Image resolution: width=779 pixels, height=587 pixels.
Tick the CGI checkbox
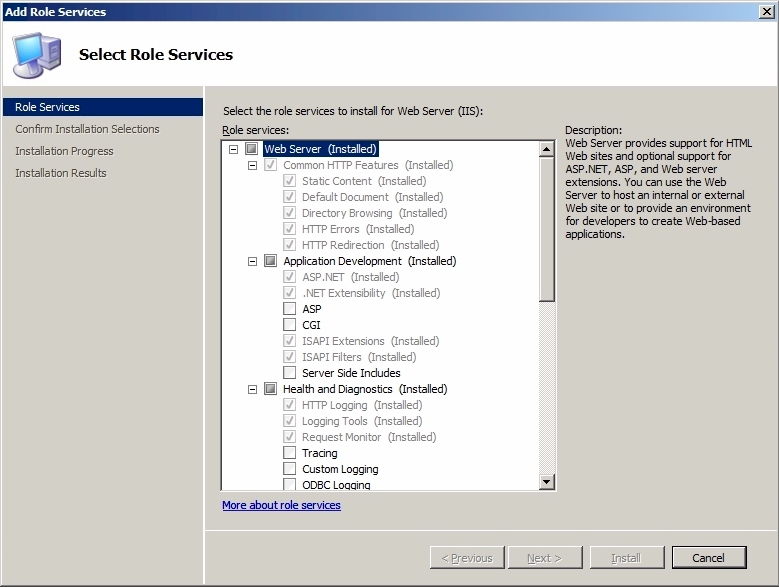289,324
